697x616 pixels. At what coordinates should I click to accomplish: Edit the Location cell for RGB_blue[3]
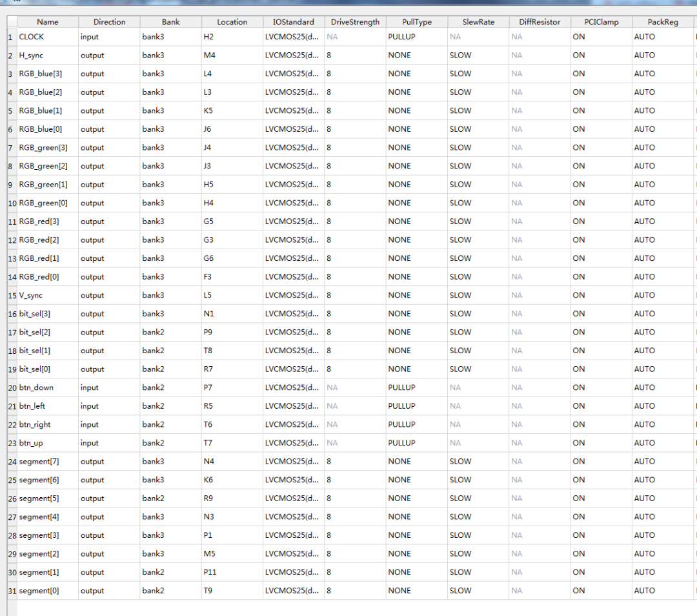232,74
